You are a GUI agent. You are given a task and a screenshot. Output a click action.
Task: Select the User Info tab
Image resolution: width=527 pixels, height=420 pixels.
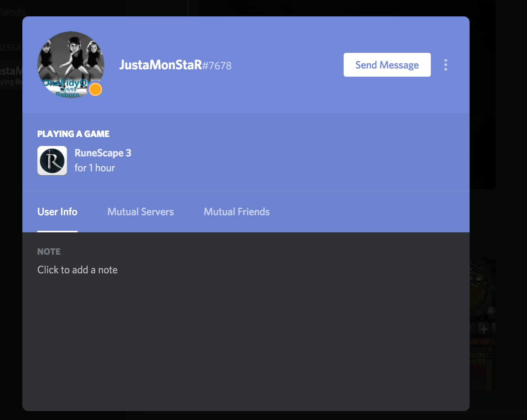click(57, 212)
